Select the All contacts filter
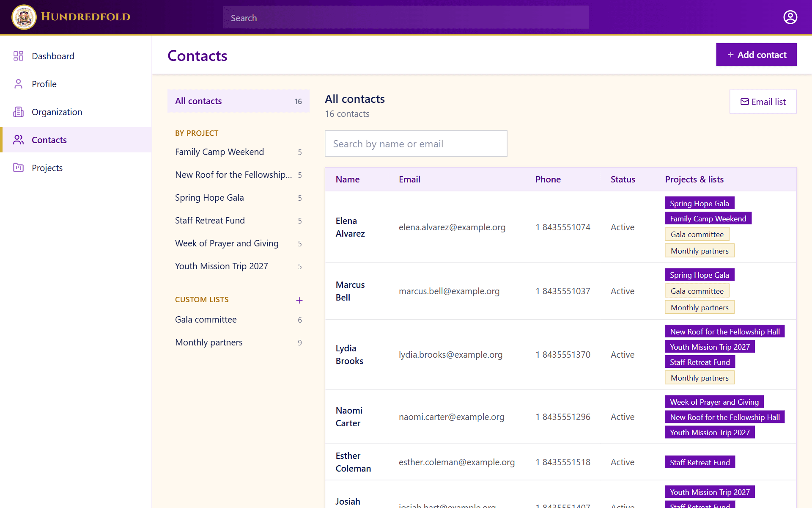The width and height of the screenshot is (812, 508). [x=239, y=101]
